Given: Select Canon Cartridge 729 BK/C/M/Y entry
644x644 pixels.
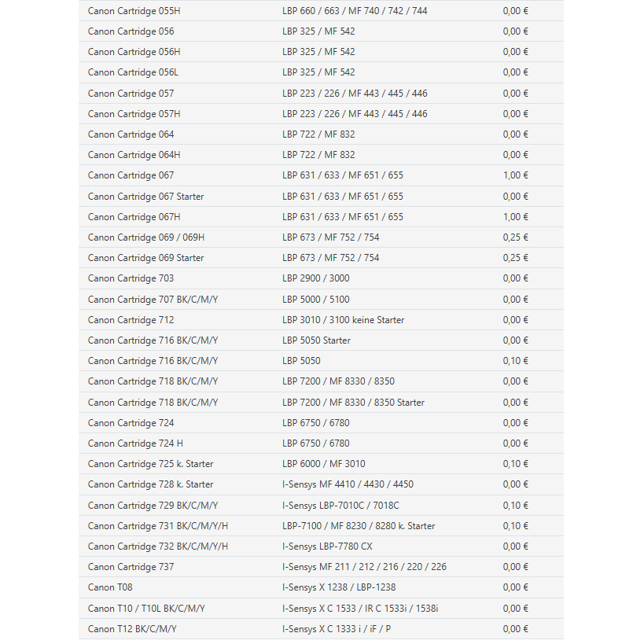Looking at the screenshot, I should [x=153, y=506].
